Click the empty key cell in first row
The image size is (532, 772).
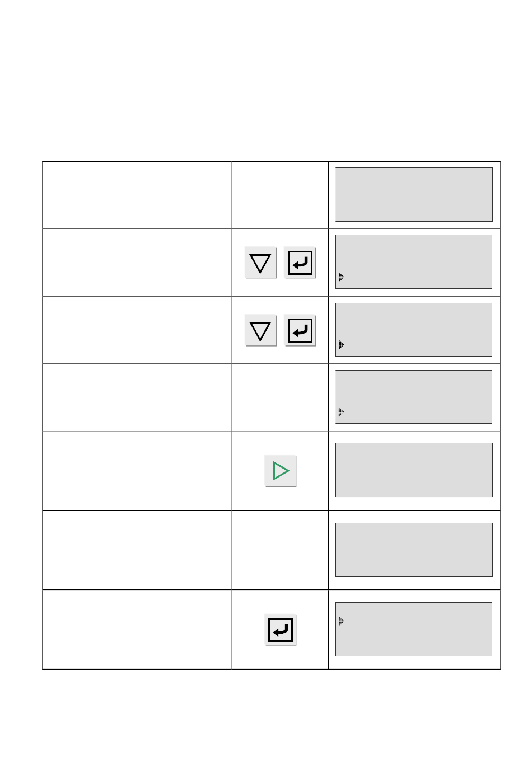tap(280, 195)
